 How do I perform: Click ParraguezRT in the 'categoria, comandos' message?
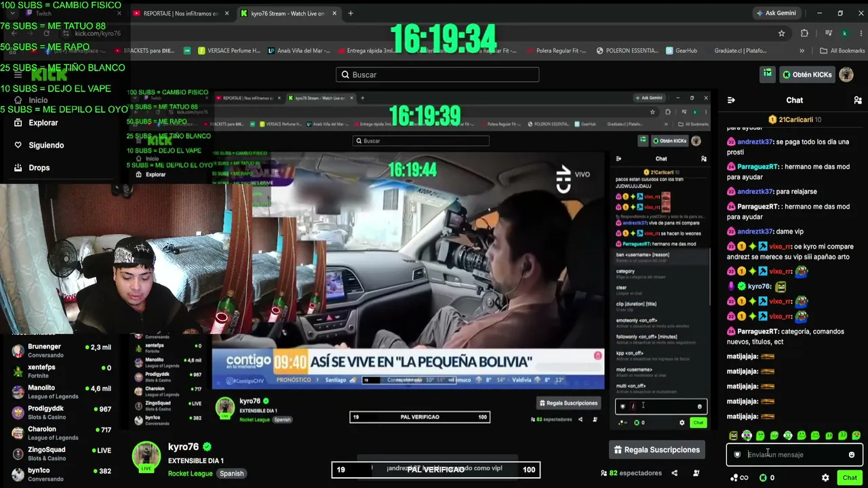coord(757,331)
